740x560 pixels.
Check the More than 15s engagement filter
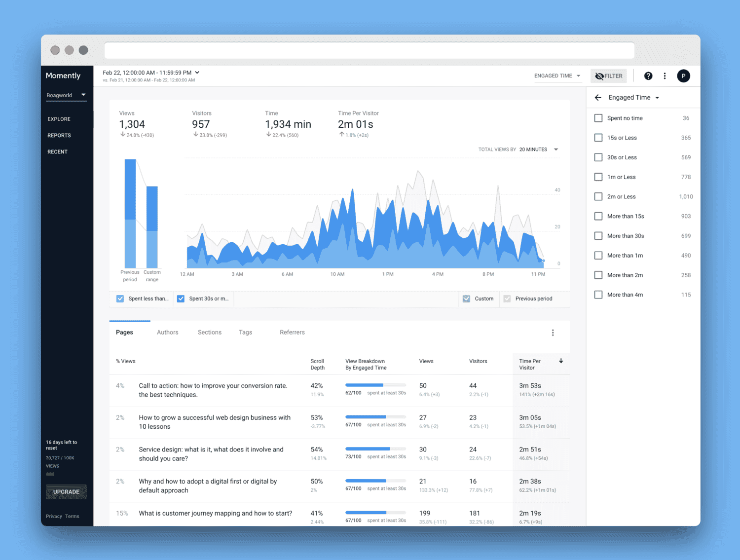point(598,216)
